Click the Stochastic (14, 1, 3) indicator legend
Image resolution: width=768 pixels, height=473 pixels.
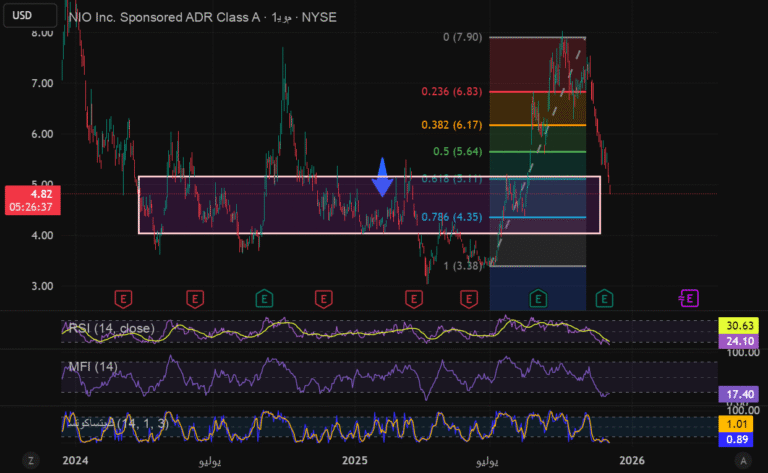coord(113,423)
